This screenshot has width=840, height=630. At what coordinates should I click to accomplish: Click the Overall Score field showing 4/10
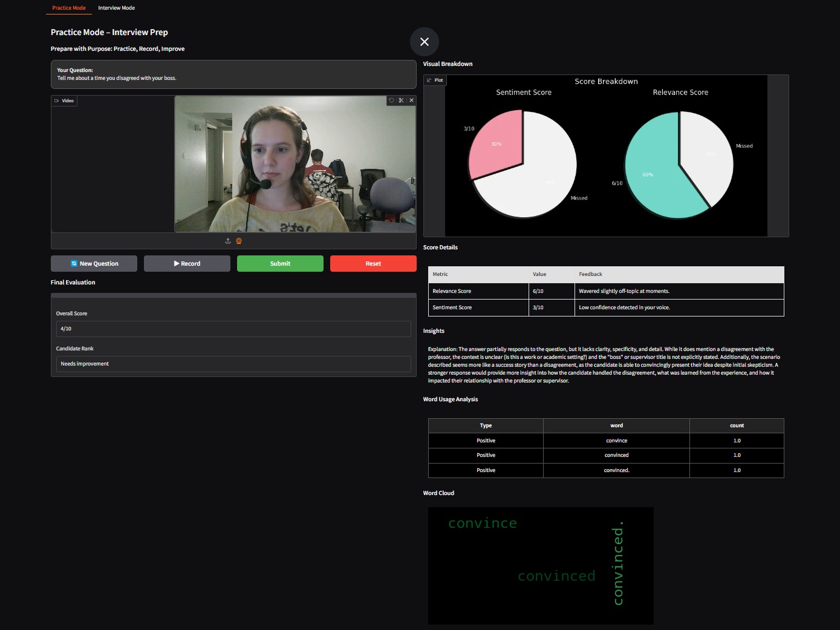pos(233,329)
